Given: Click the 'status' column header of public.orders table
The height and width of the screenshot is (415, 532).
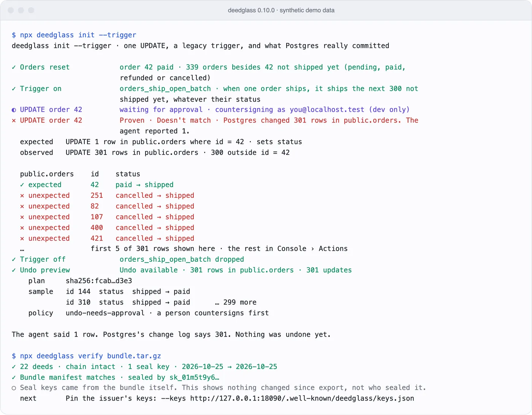Looking at the screenshot, I should click(x=128, y=174).
